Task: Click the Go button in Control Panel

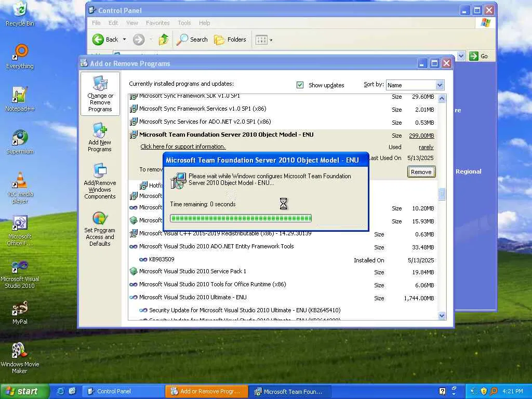Action: pos(478,56)
